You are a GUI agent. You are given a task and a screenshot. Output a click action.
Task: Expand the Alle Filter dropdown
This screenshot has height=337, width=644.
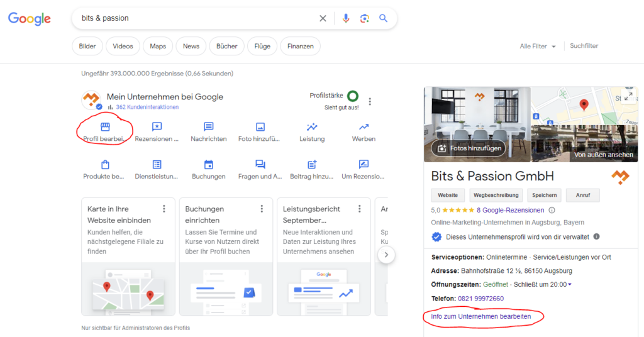[538, 47]
